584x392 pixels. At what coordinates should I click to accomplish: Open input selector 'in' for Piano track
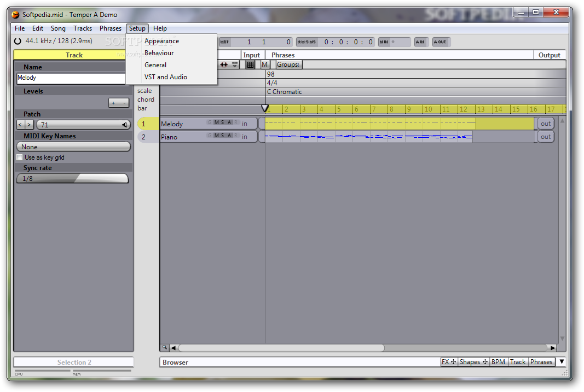[x=245, y=137]
